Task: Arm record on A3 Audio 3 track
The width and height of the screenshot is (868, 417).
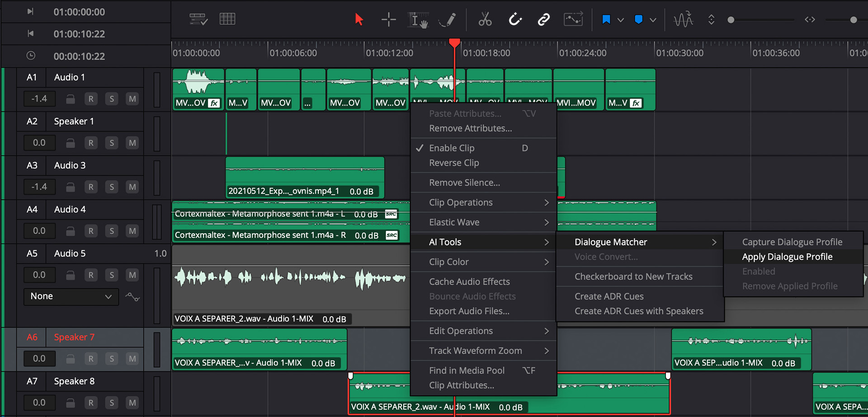Action: tap(91, 187)
